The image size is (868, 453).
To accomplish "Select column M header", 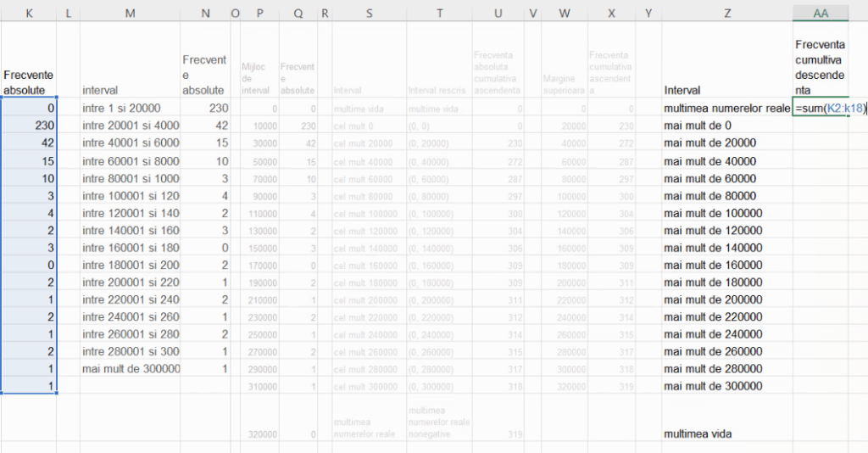I will point(130,13).
